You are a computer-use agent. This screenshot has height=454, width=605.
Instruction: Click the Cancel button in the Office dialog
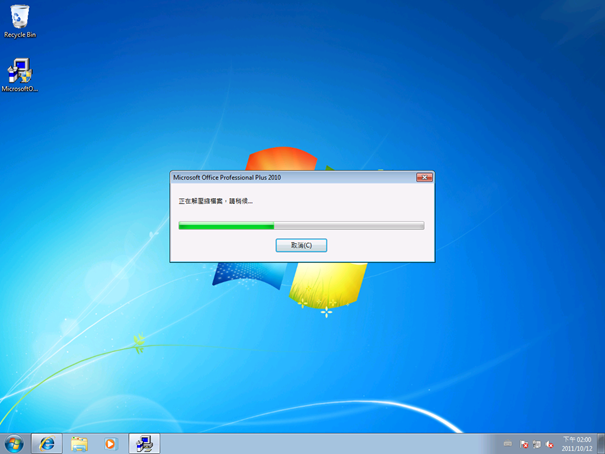click(301, 245)
